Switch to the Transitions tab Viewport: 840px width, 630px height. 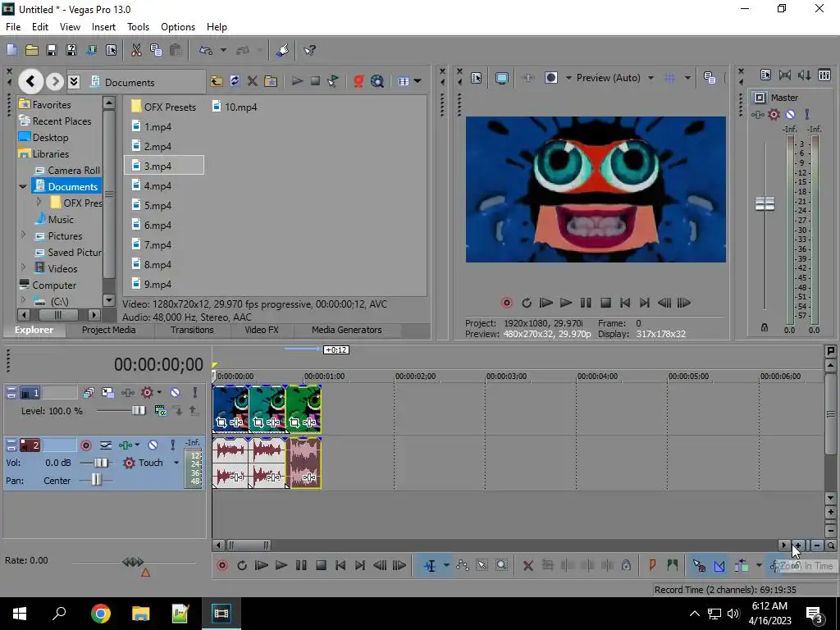pos(192,330)
